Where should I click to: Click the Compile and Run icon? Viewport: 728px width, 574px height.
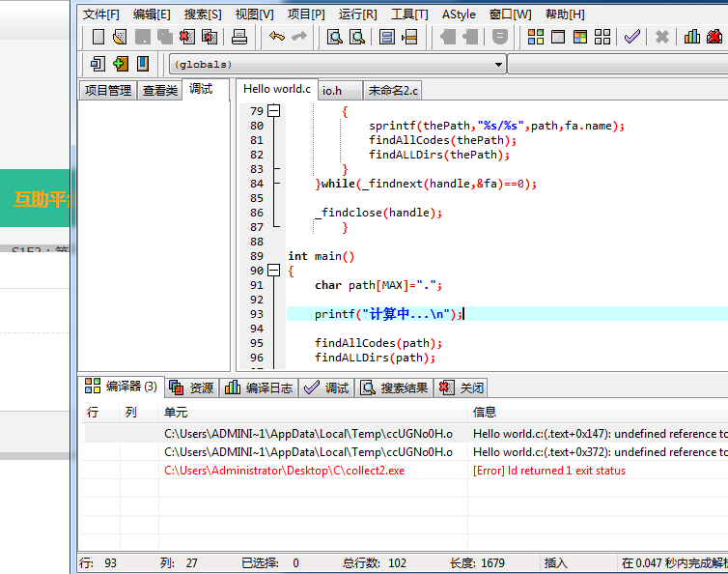pyautogui.click(x=580, y=37)
